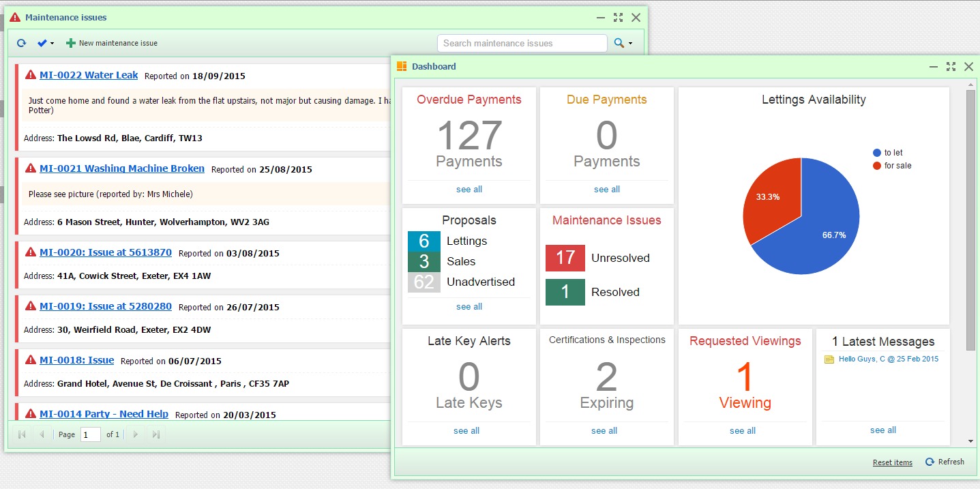Jump to last page arrow in pager
The height and width of the screenshot is (489, 980).
coord(156,434)
